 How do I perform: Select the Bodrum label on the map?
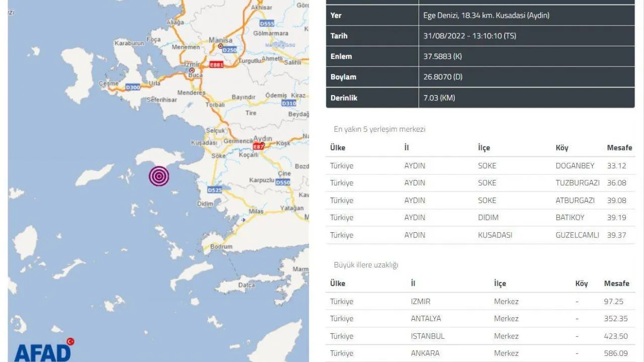point(221,247)
